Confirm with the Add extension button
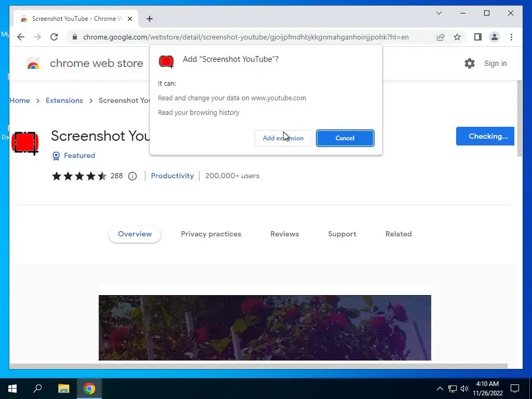The width and height of the screenshot is (532, 399). (283, 138)
